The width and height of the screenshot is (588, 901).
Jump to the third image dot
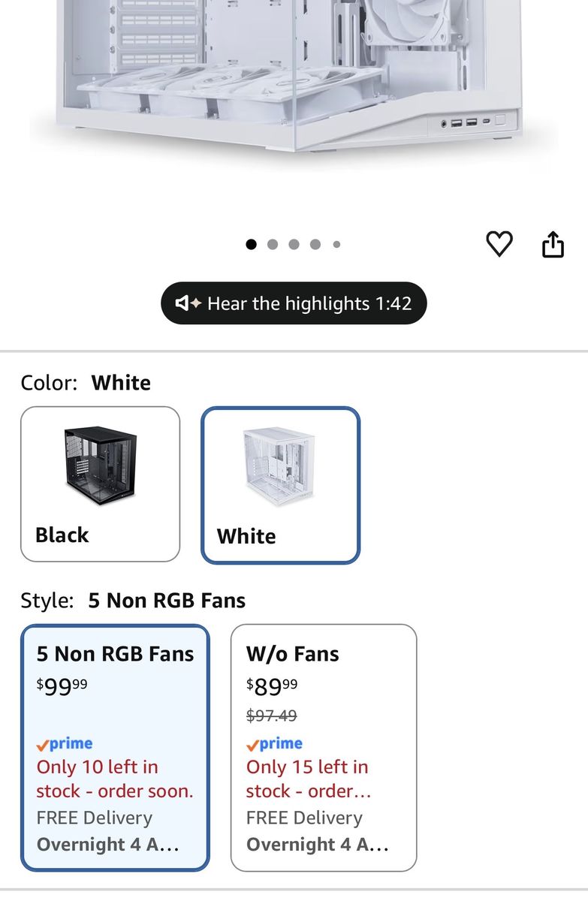pos(294,244)
